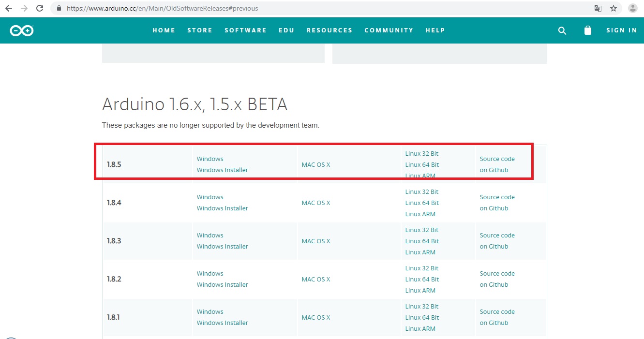Go to the COMMUNITY section
The image size is (644, 339).
389,30
